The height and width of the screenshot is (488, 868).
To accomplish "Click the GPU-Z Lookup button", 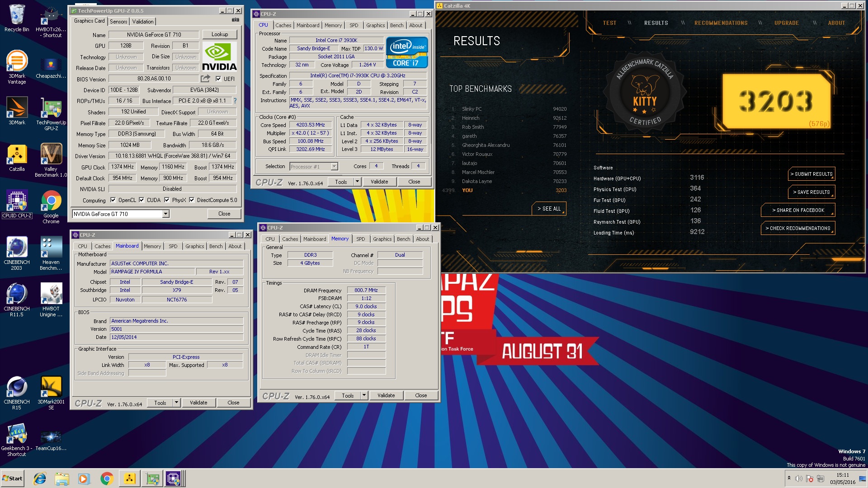I will point(220,34).
